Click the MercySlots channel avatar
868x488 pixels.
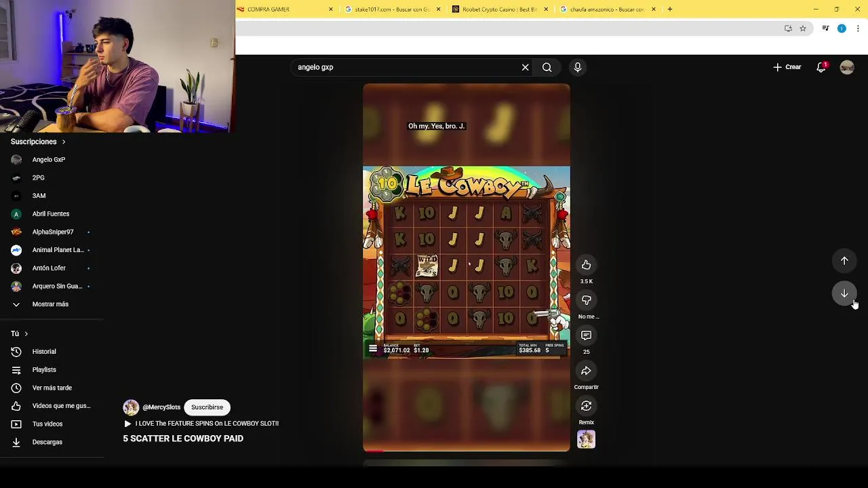click(131, 407)
